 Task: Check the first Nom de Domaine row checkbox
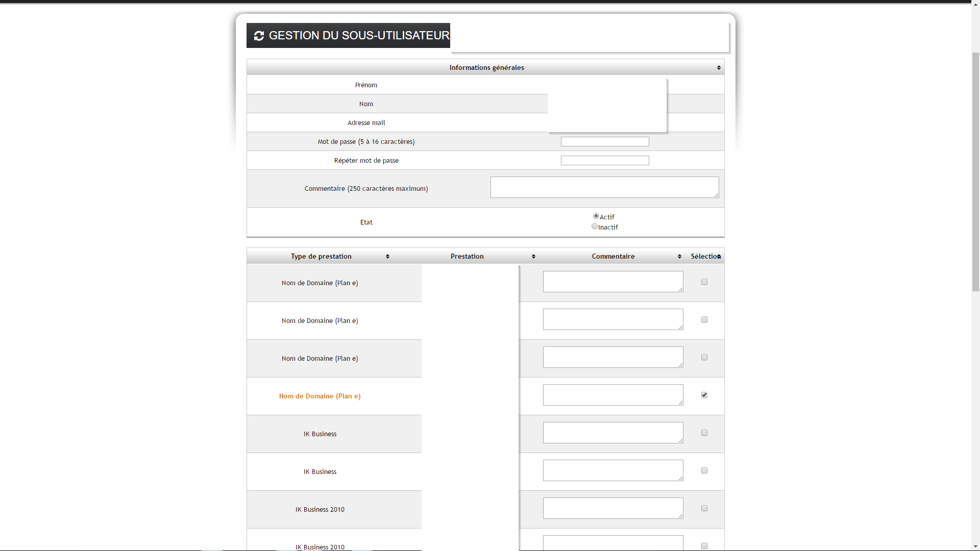pos(704,282)
